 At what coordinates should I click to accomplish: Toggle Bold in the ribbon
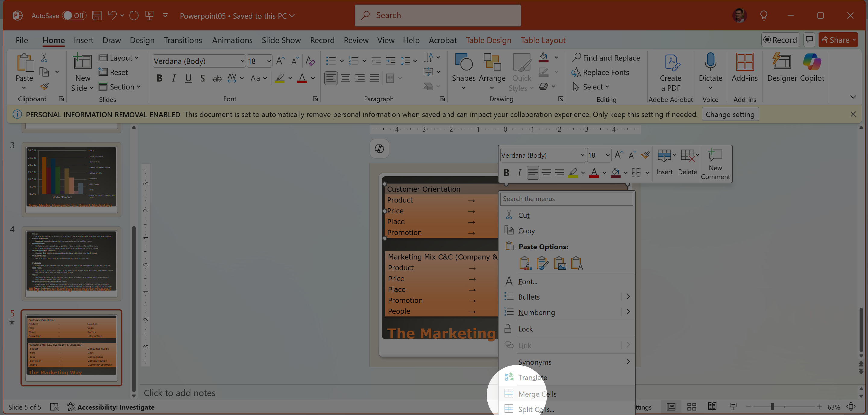(159, 78)
